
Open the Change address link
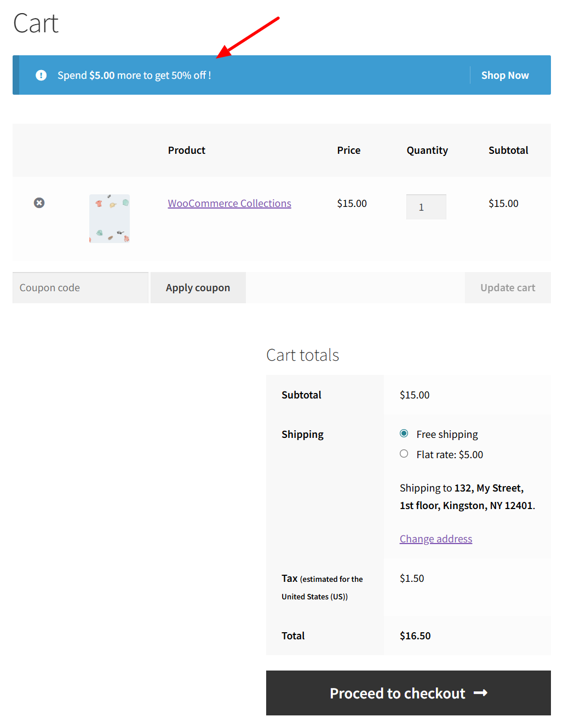(436, 539)
